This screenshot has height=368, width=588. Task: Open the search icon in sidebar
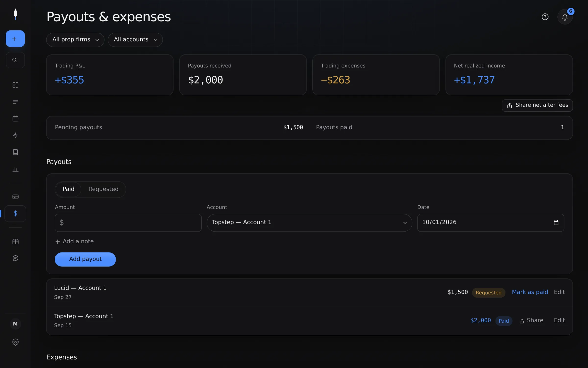click(x=15, y=60)
